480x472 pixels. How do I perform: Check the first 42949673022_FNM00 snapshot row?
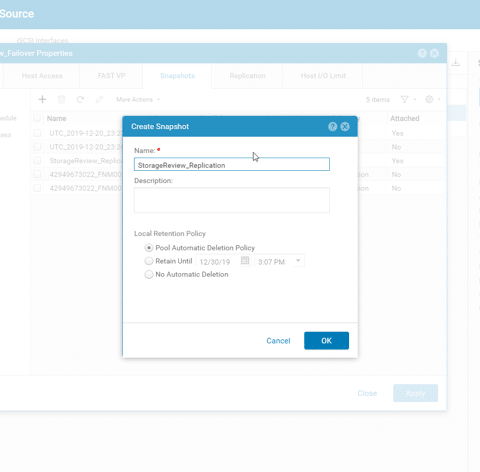[x=37, y=174]
